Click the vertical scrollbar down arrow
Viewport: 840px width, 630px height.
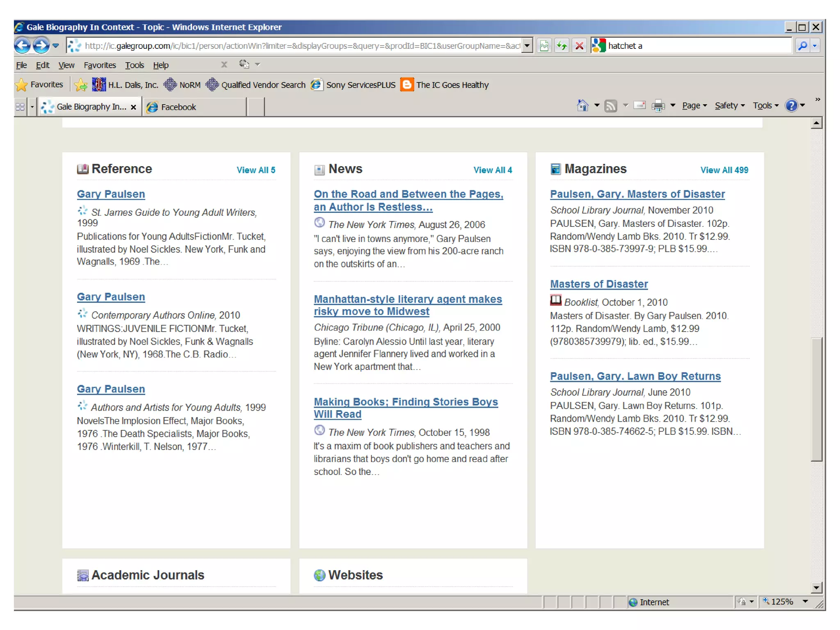click(x=816, y=587)
